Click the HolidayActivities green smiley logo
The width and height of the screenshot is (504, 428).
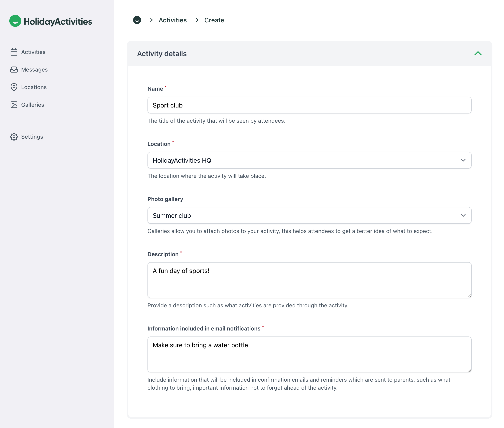[15, 21]
